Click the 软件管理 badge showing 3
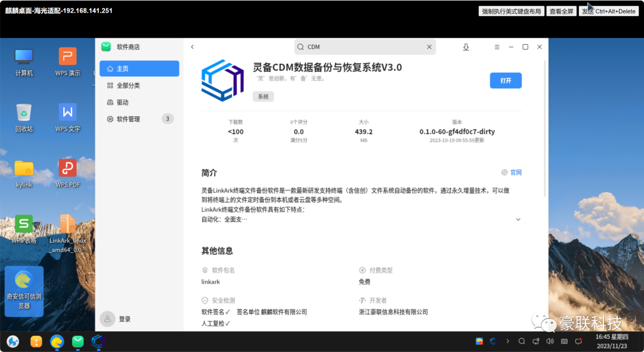 [x=168, y=119]
